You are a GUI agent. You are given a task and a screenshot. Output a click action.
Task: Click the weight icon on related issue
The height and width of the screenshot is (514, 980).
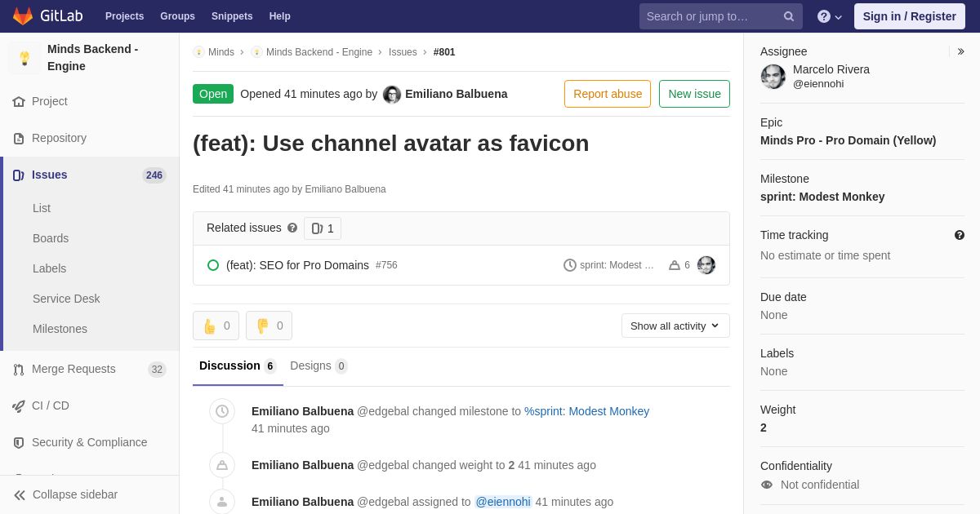[675, 265]
